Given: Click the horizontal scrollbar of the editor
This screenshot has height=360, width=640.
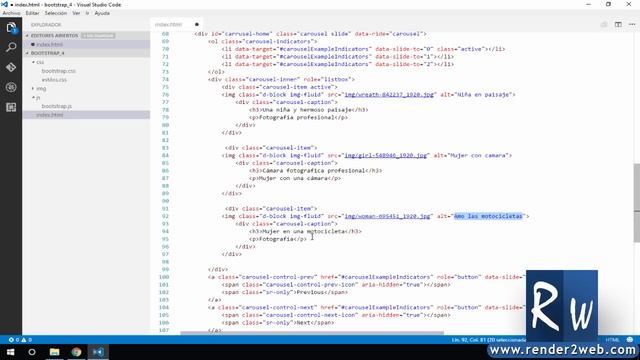Looking at the screenshot, I should (312, 333).
